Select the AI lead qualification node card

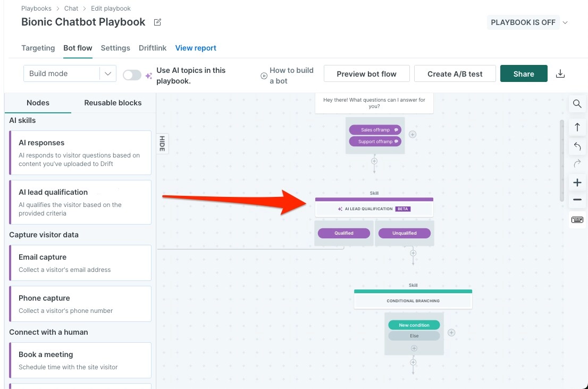[80, 202]
